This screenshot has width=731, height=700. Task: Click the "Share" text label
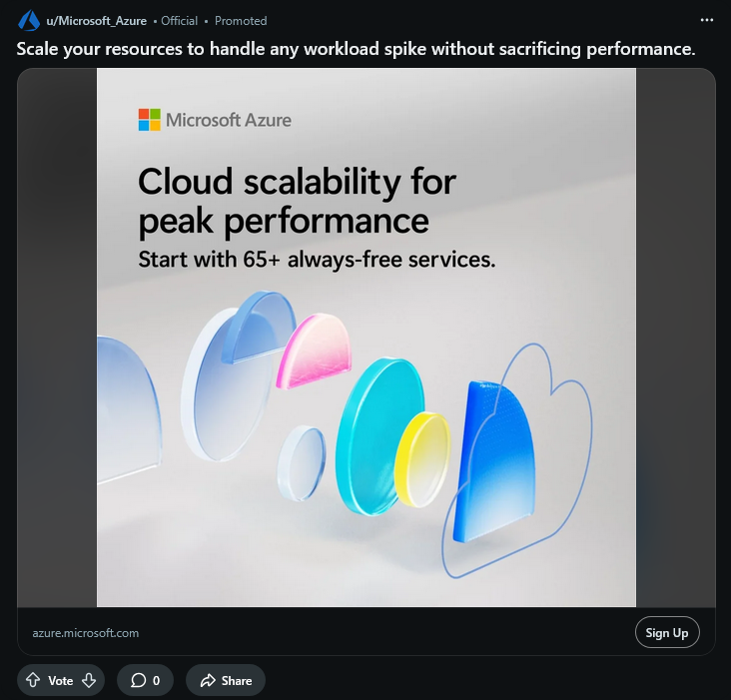point(237,680)
